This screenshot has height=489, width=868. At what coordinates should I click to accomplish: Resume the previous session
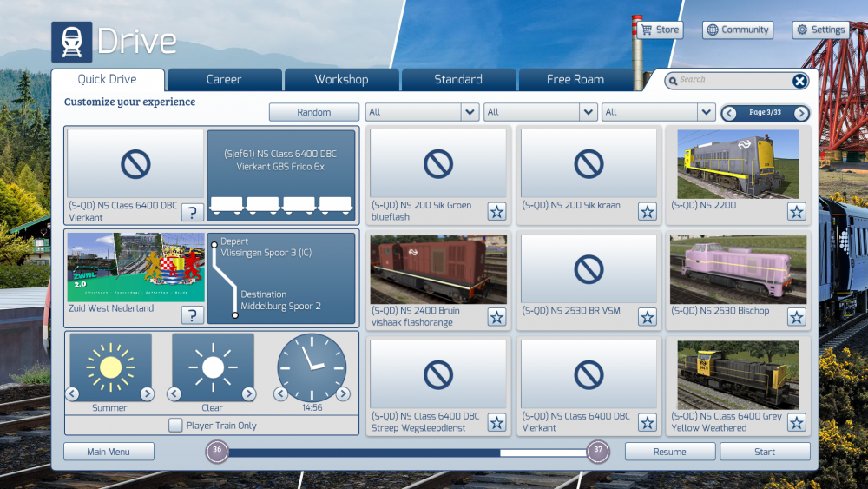pos(670,452)
